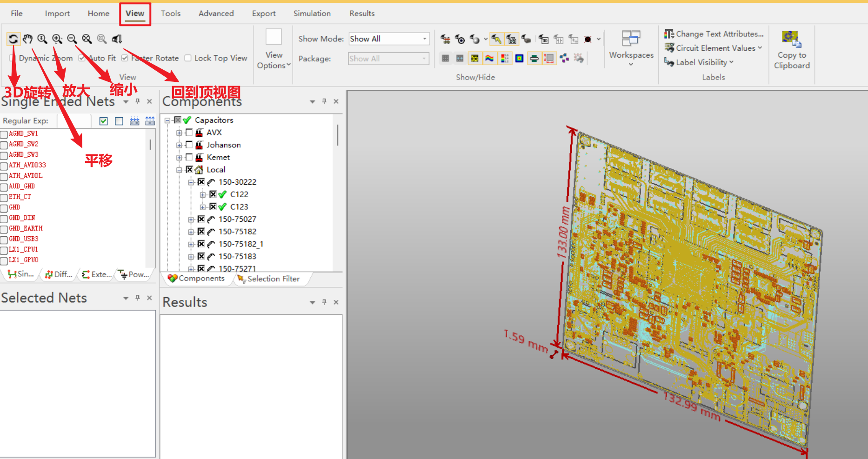Image resolution: width=868 pixels, height=459 pixels.
Task: Click the zoom fit all magnifier
Action: click(x=87, y=39)
